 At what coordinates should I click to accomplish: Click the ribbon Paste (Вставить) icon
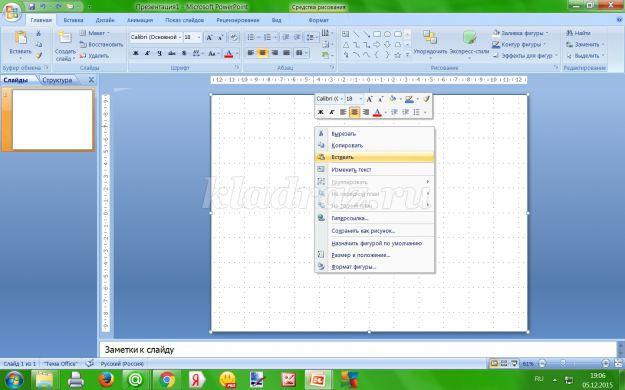[x=20, y=39]
